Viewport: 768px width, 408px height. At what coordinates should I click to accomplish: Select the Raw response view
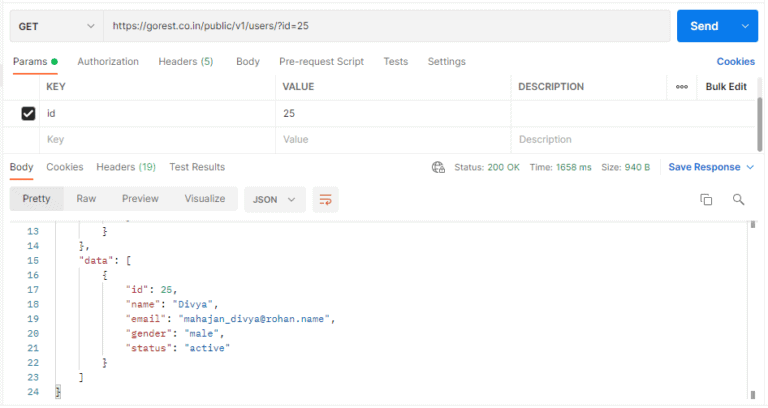87,199
